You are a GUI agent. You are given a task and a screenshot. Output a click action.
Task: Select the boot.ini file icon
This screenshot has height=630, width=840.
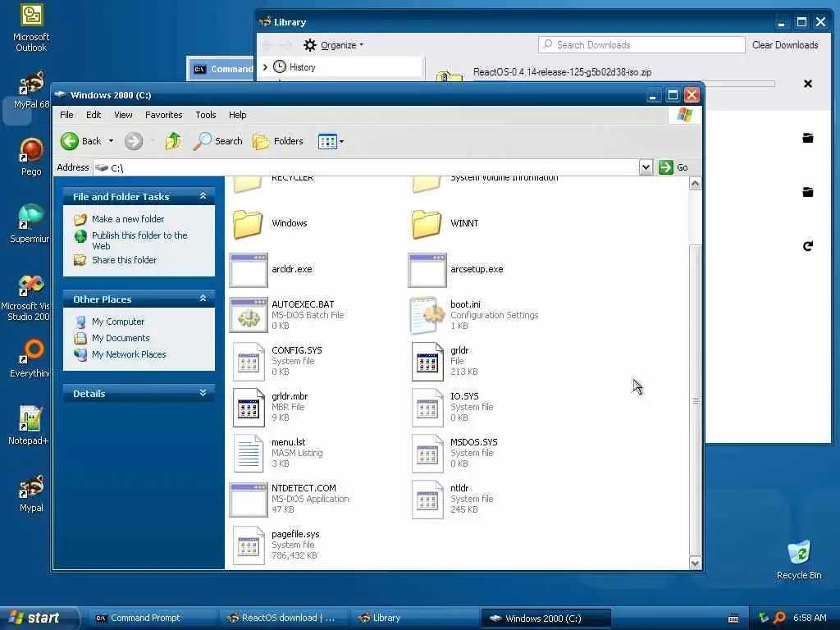click(427, 316)
